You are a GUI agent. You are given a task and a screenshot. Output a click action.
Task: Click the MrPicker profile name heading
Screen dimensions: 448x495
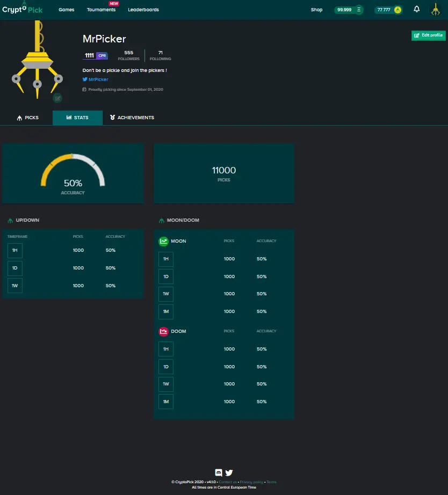pyautogui.click(x=104, y=39)
